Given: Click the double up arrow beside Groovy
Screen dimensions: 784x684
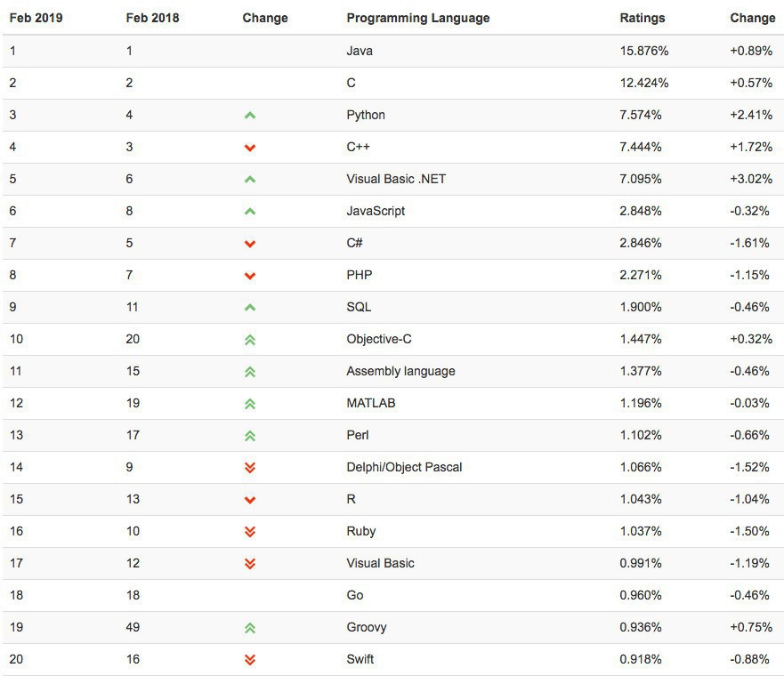Looking at the screenshot, I should point(250,628).
